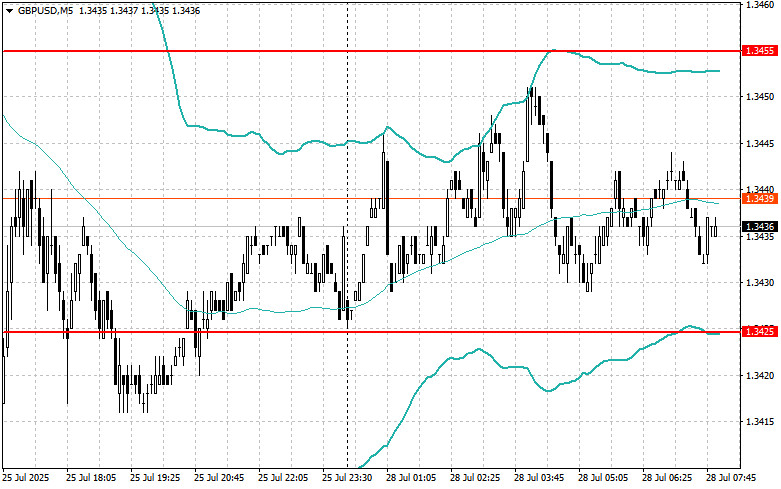Image resolution: width=781 pixels, height=489 pixels.
Task: Click the 25 Jul 19:25 time label
Action: tap(155, 478)
